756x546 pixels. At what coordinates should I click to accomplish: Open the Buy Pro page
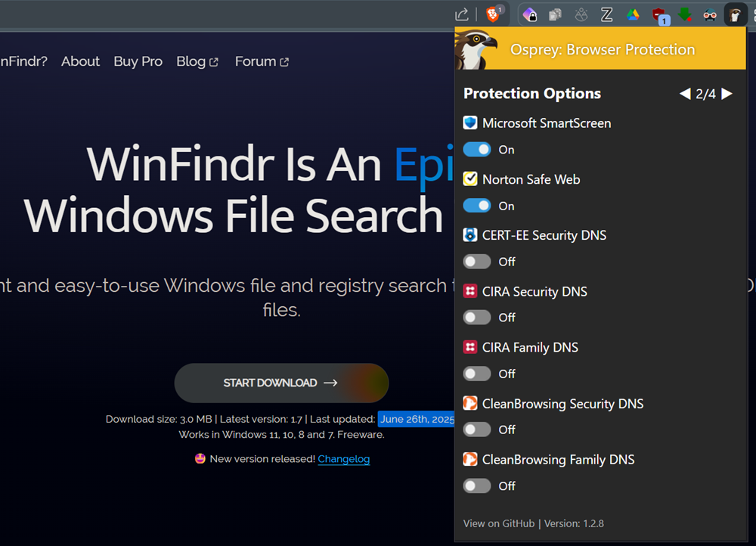(138, 61)
